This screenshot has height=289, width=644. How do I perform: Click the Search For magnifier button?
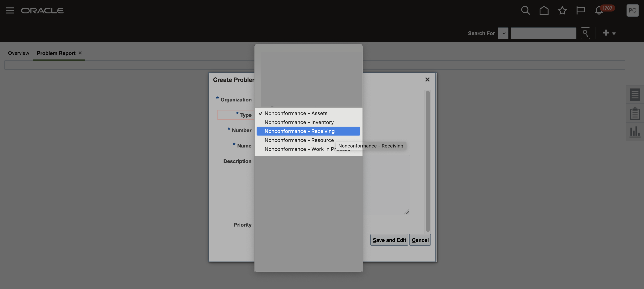tap(585, 33)
